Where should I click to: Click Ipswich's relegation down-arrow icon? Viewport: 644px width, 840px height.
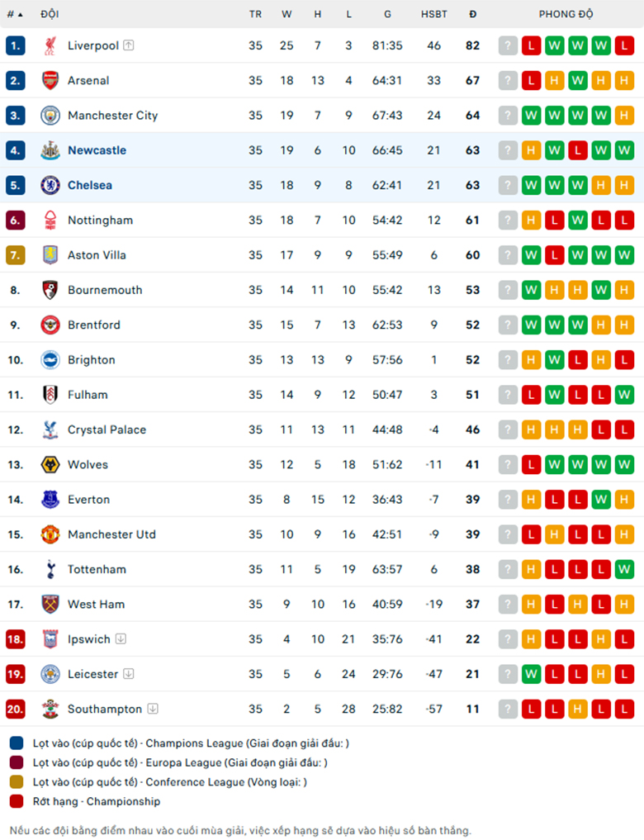point(121,638)
